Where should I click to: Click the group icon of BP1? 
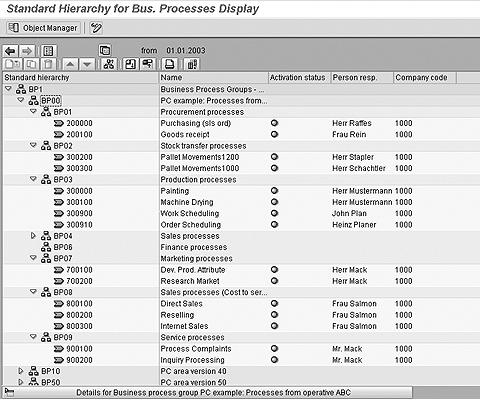tap(21, 89)
